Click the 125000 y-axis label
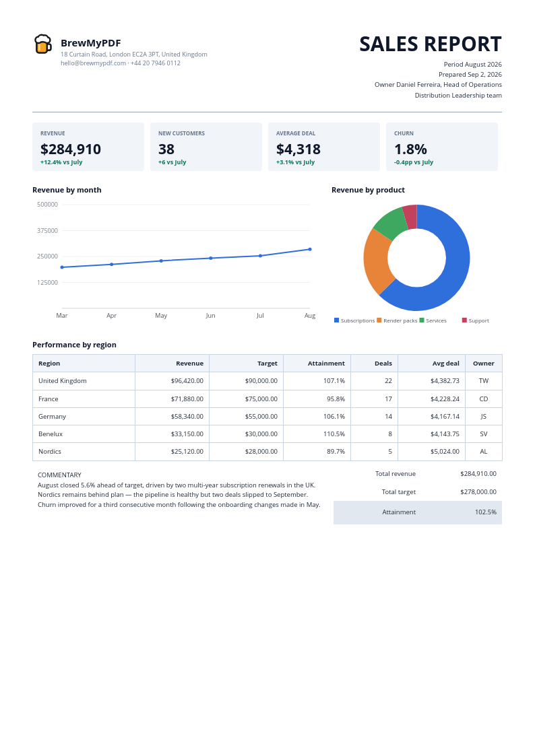The height and width of the screenshot is (756, 535). point(47,283)
